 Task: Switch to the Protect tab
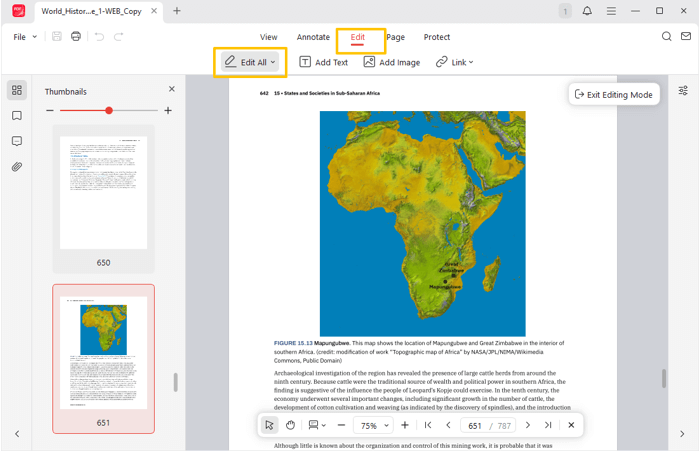click(437, 37)
